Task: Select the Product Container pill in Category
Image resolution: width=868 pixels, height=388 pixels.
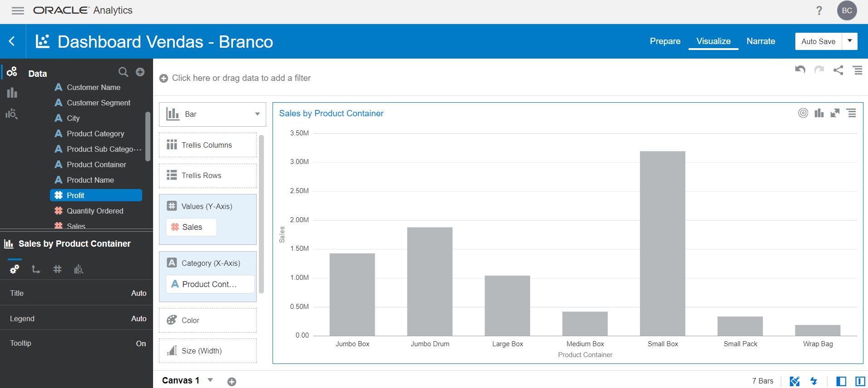Action: [210, 284]
